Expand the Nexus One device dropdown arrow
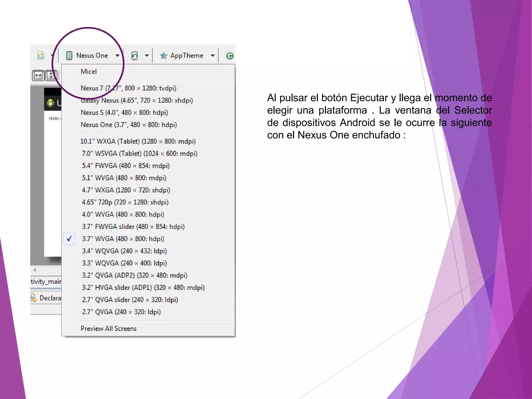Image resolution: width=532 pixels, height=399 pixels. click(x=117, y=55)
